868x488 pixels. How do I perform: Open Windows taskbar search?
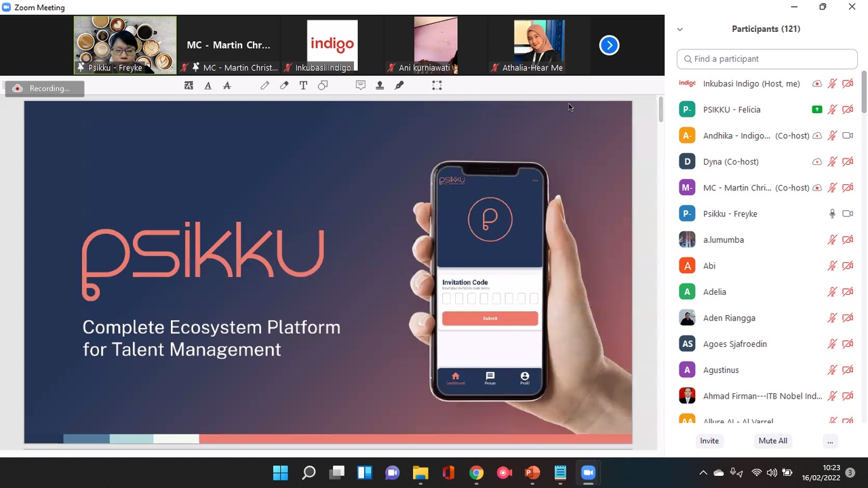click(x=309, y=472)
